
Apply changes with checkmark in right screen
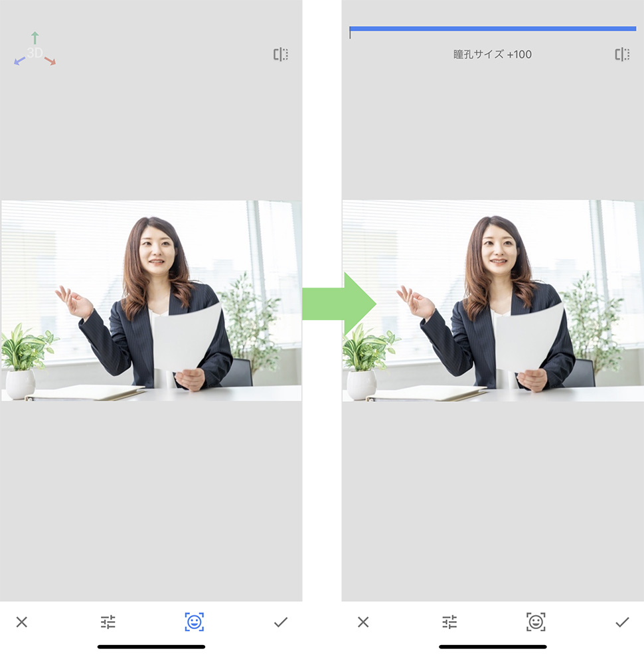[x=622, y=622]
